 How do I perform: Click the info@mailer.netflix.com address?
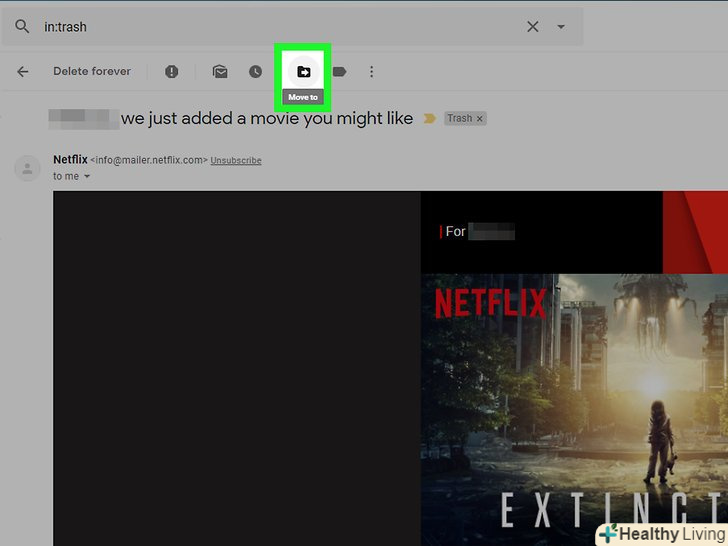tap(149, 160)
